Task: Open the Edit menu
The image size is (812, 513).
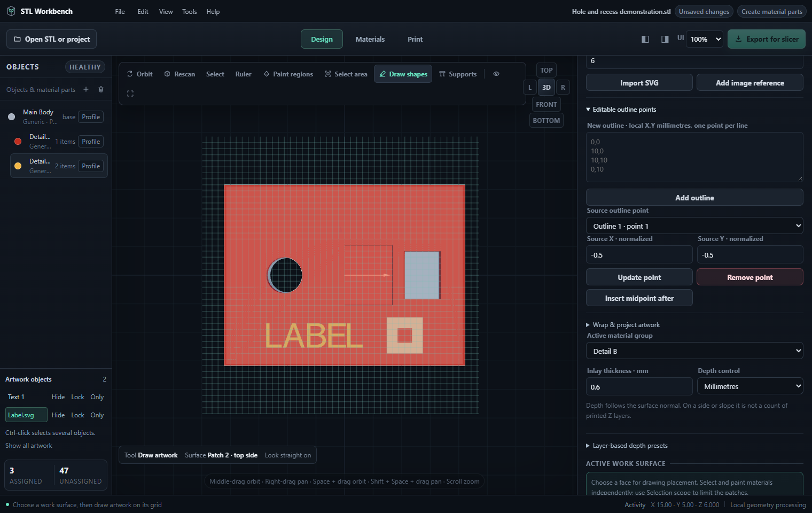Action: point(143,12)
